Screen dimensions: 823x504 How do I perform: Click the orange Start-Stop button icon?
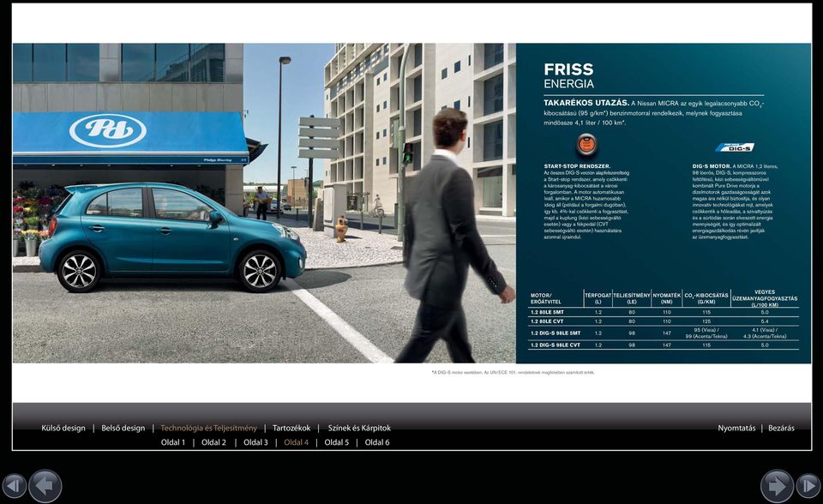tap(586, 144)
